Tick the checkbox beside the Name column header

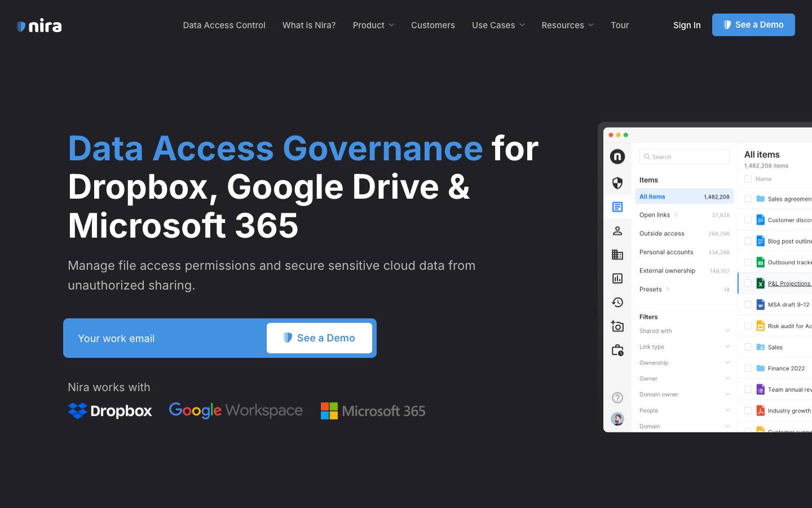tap(748, 179)
